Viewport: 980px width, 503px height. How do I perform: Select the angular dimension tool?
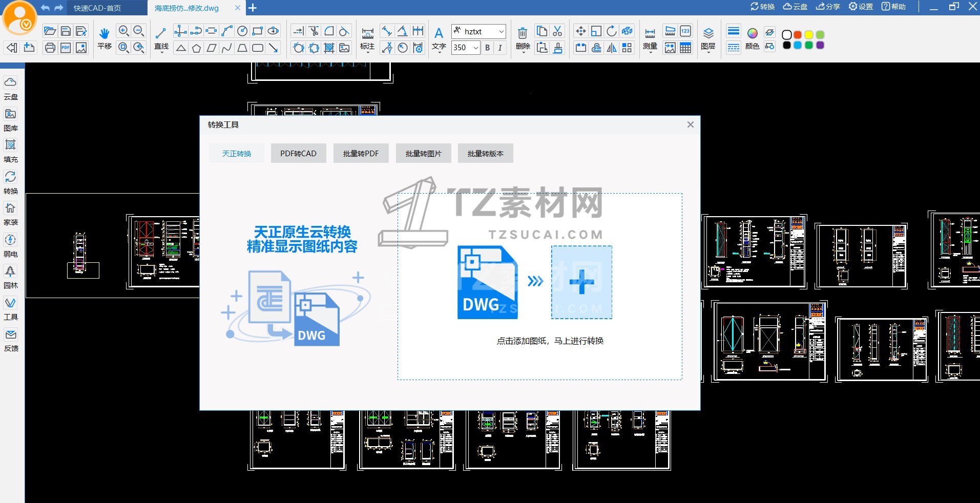[403, 31]
